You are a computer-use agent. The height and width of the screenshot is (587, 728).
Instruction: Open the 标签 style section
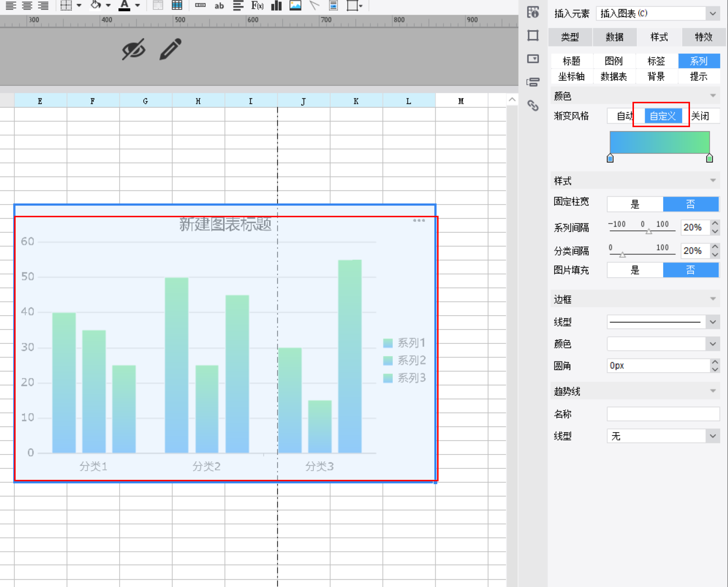pos(656,61)
